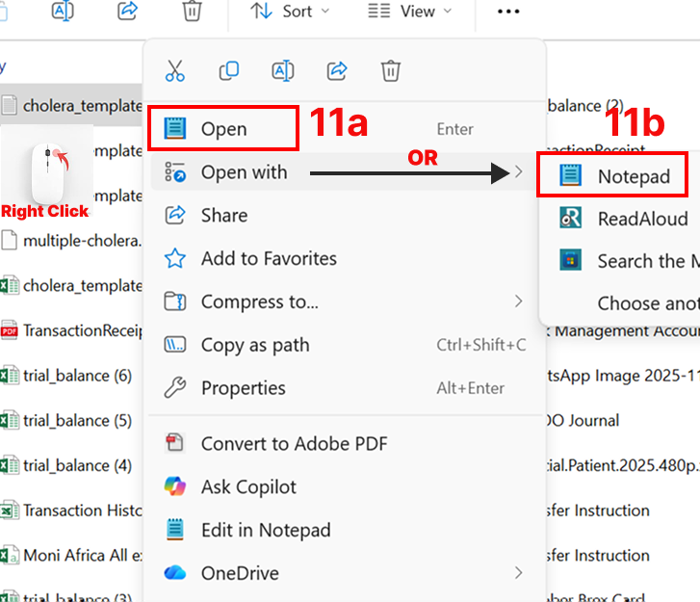Viewport: 700px width, 602px height.
Task: Click the wrench Properties icon
Action: pos(175,387)
